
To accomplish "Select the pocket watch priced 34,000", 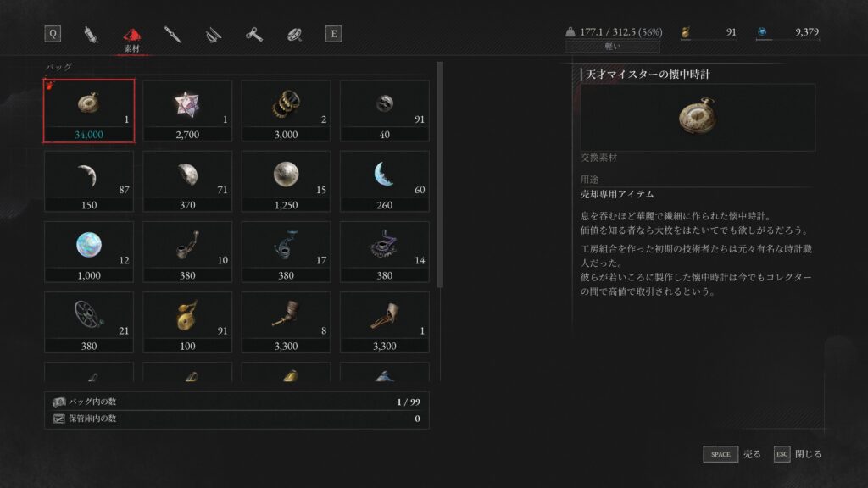I will pos(88,111).
